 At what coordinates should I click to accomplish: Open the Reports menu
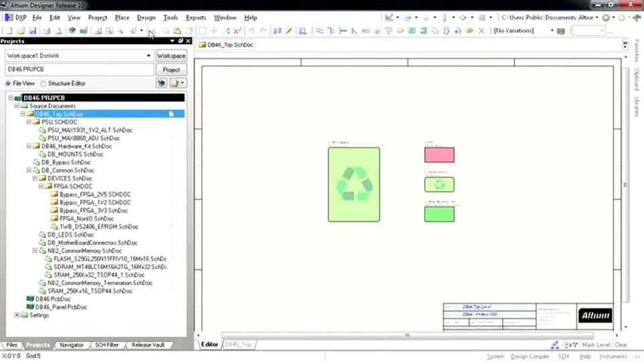click(196, 17)
